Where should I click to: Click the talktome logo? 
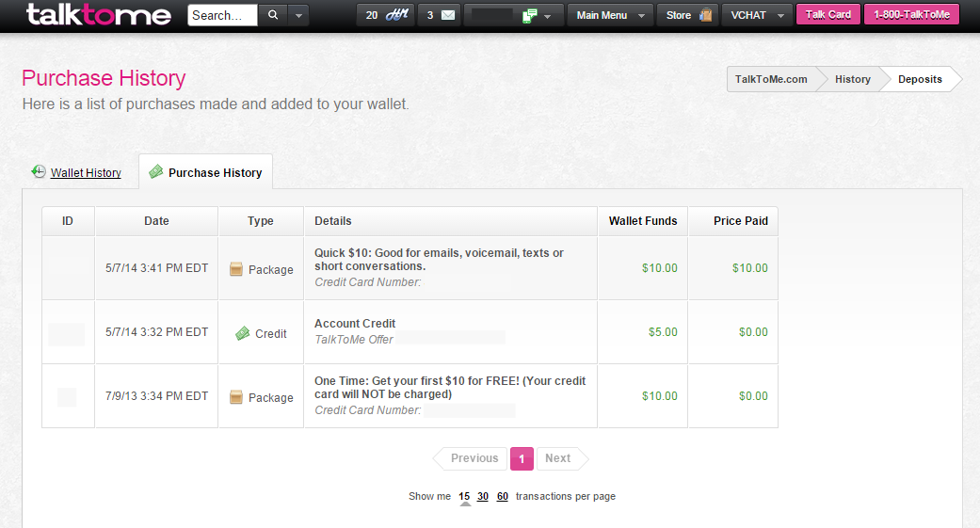point(98,15)
